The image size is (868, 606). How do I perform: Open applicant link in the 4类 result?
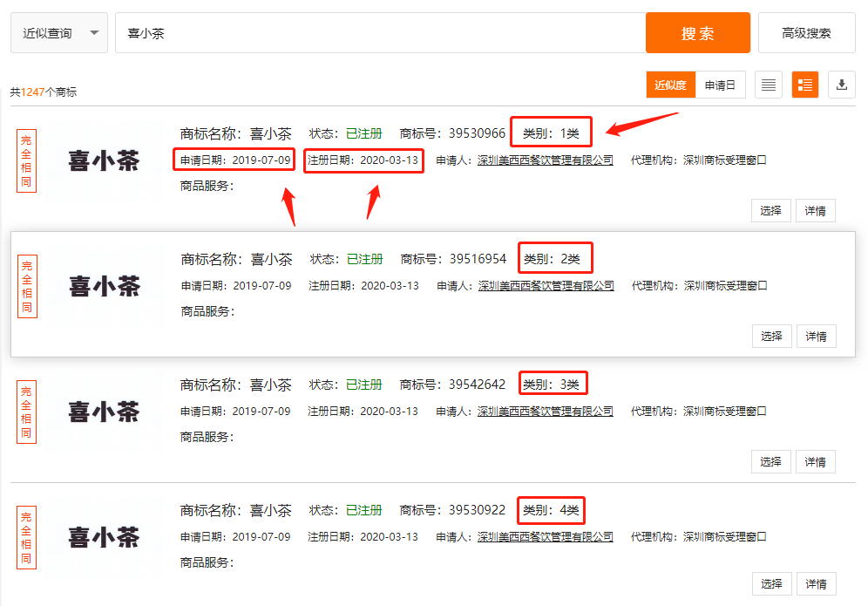pos(546,537)
